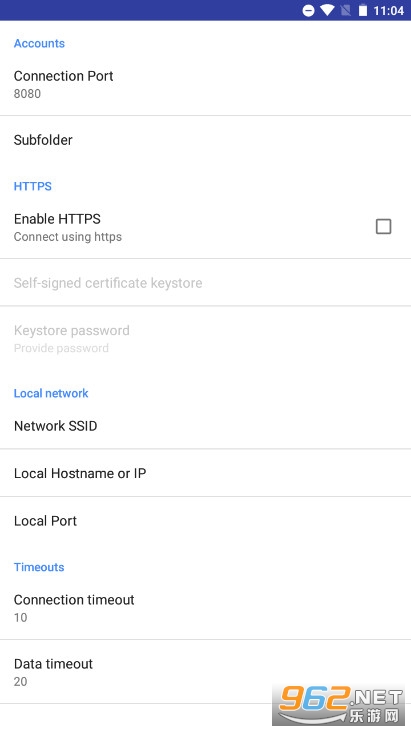Change the Data timeout value
The width and height of the screenshot is (411, 732).
coord(206,672)
